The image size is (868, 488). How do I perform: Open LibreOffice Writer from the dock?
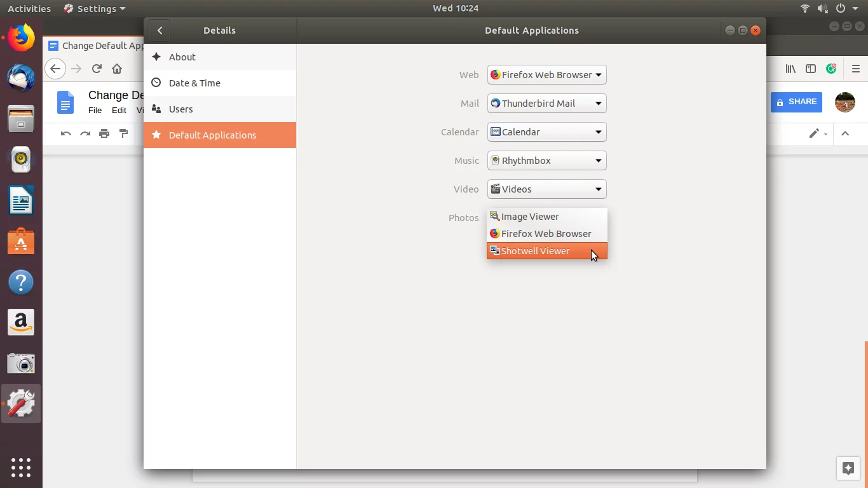tap(21, 201)
